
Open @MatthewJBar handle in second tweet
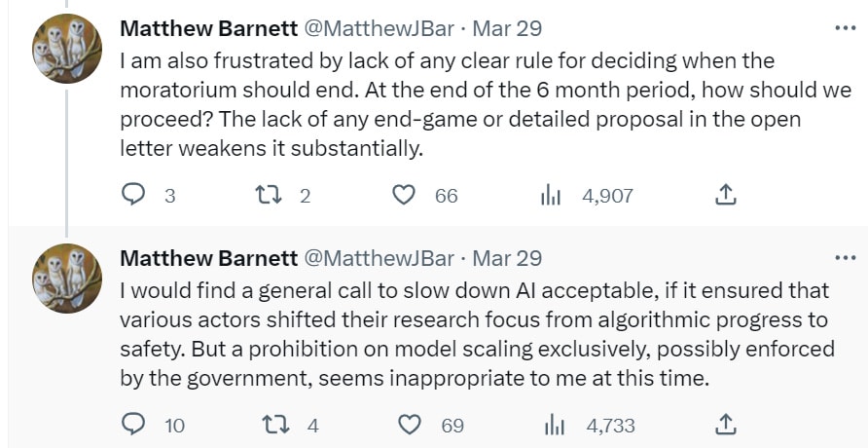[380, 258]
